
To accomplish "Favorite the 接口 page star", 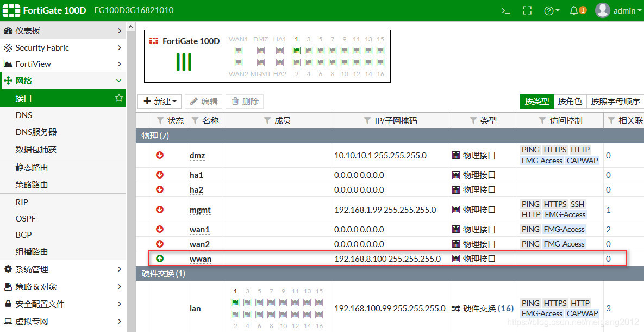I will 119,98.
